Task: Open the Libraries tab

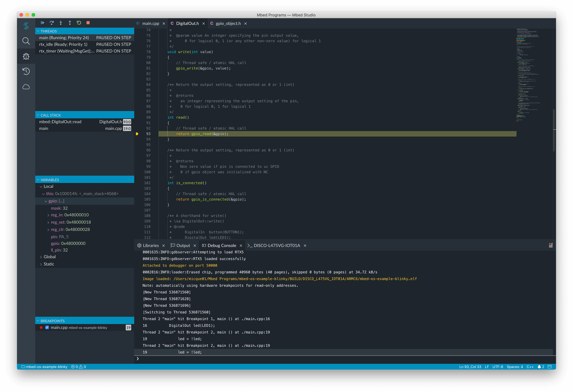Action: (x=151, y=245)
